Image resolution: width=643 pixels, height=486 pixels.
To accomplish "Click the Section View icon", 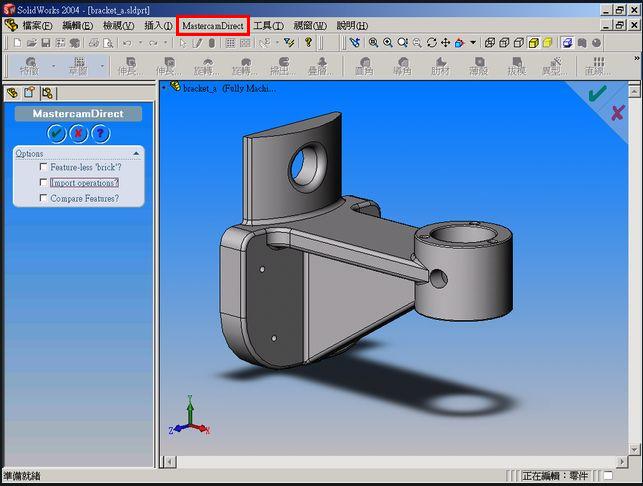I will (x=582, y=42).
